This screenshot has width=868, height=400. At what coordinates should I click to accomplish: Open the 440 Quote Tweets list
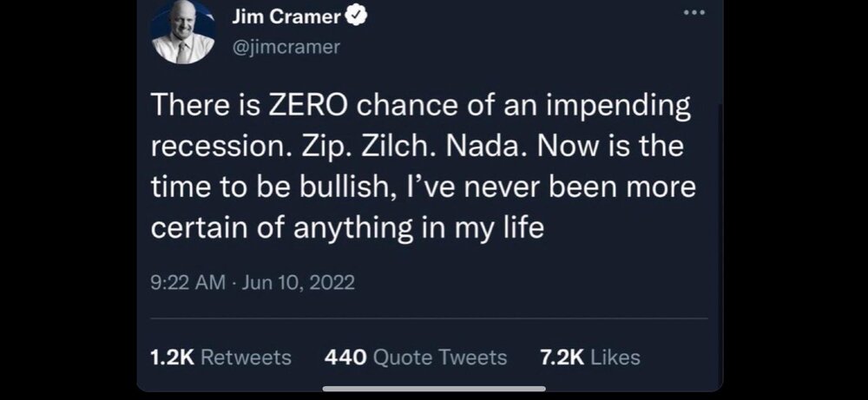[x=415, y=357]
